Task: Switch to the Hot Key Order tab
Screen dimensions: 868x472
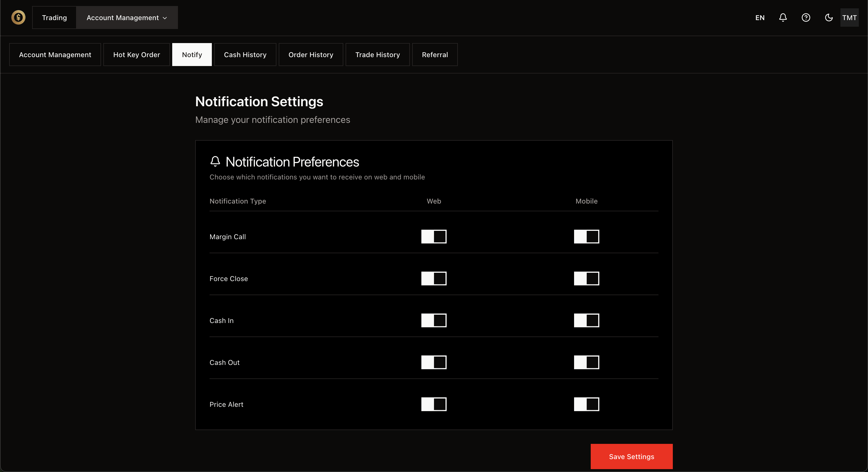Action: click(136, 55)
